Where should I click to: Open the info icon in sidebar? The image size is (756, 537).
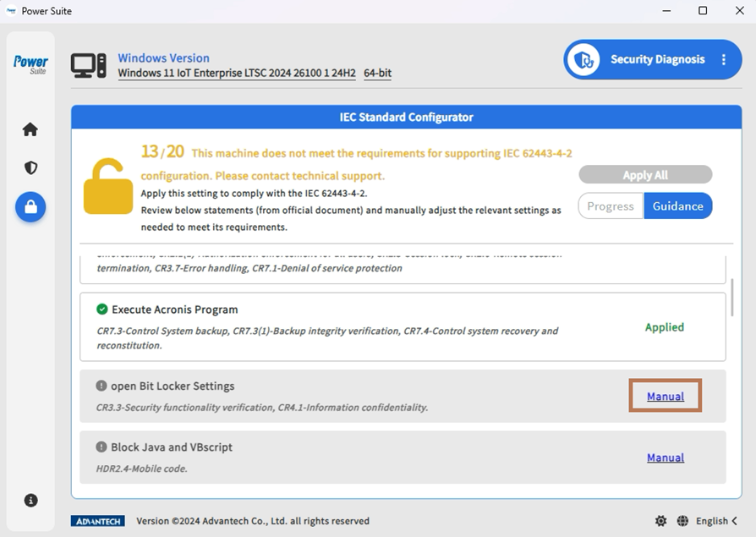click(x=30, y=501)
